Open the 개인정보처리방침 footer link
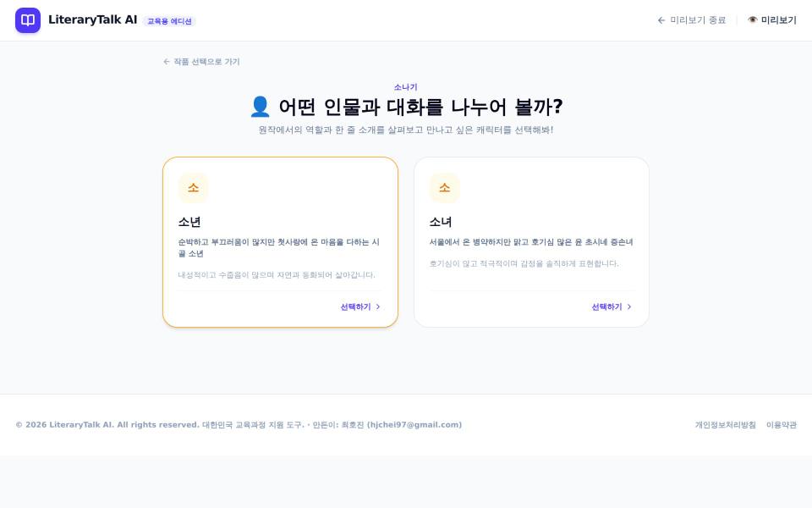812x508 pixels. point(725,425)
